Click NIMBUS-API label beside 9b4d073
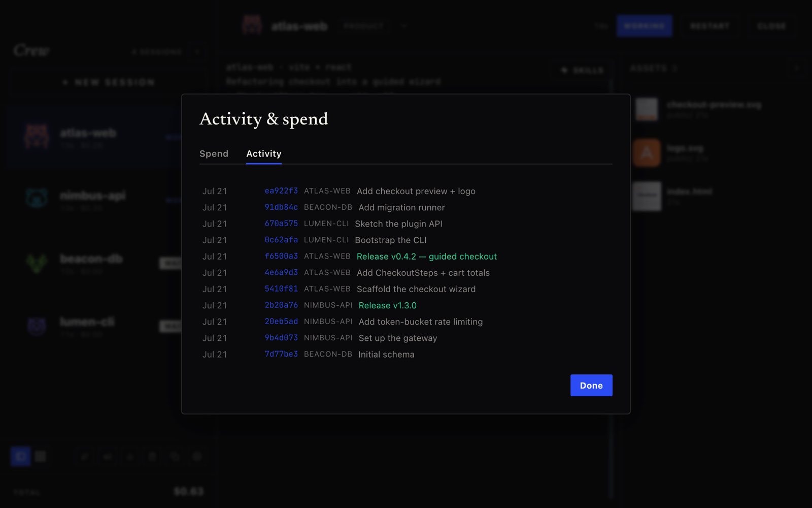812x508 pixels. 328,338
